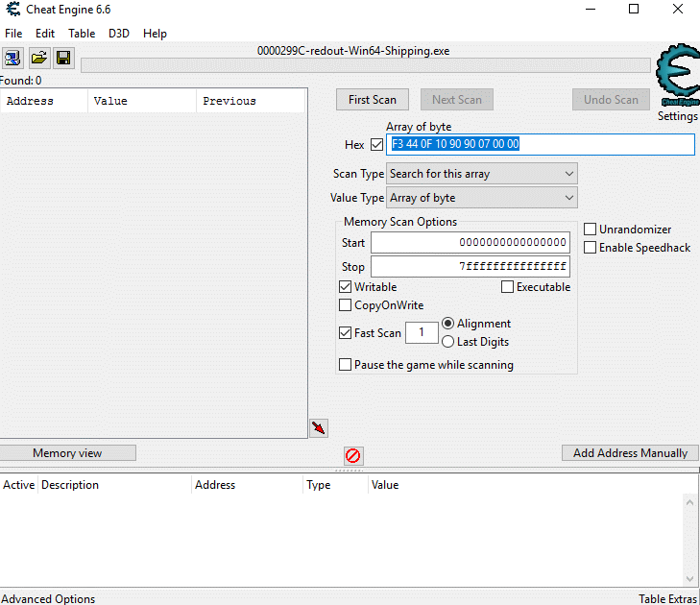The image size is (700, 605).
Task: Uncheck the Writable option
Action: tap(346, 287)
